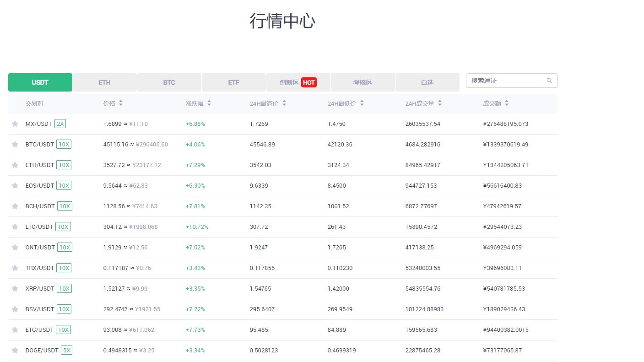Click ETH 24H high 3542.03
644x362 pixels.
(260, 165)
